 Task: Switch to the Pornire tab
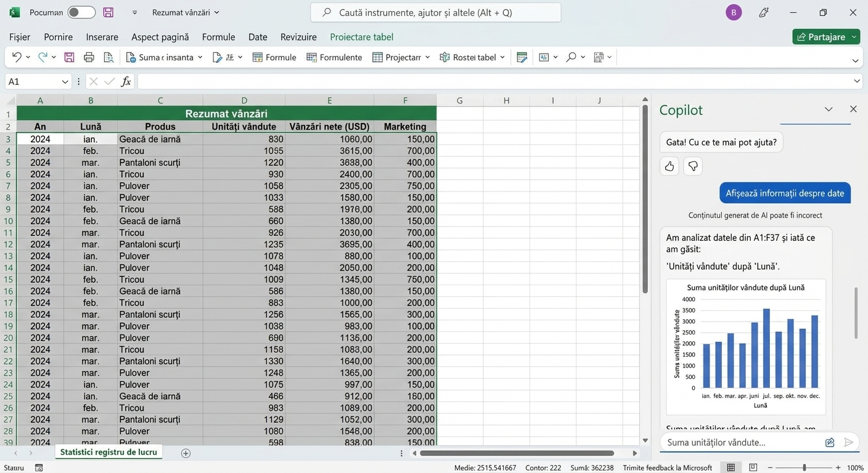[59, 37]
